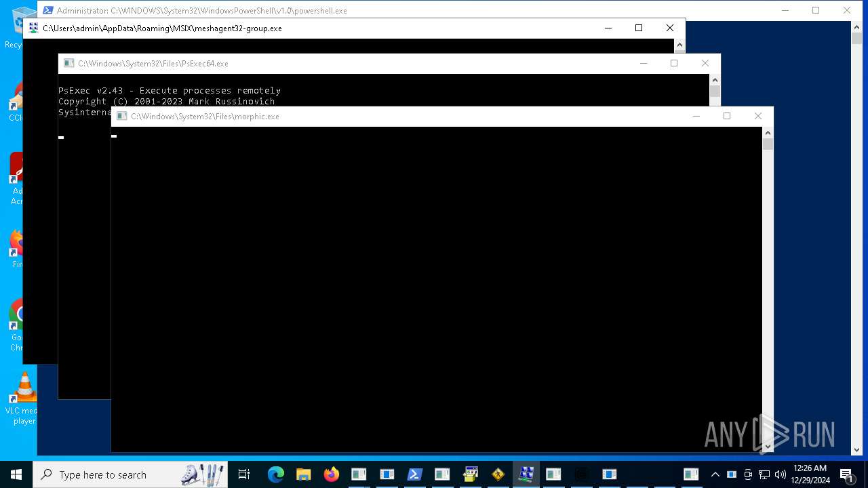Click the morphic.exe scrollbar up arrow
The height and width of the screenshot is (488, 868).
pos(768,133)
